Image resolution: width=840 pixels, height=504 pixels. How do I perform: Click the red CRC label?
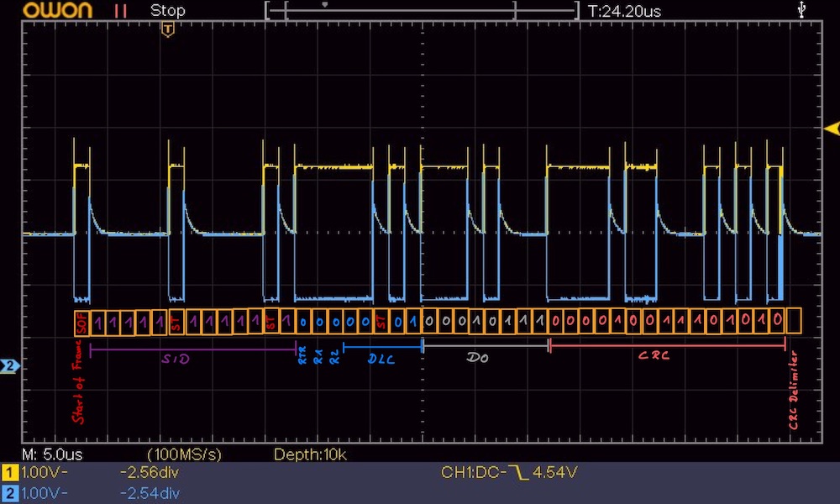654,355
